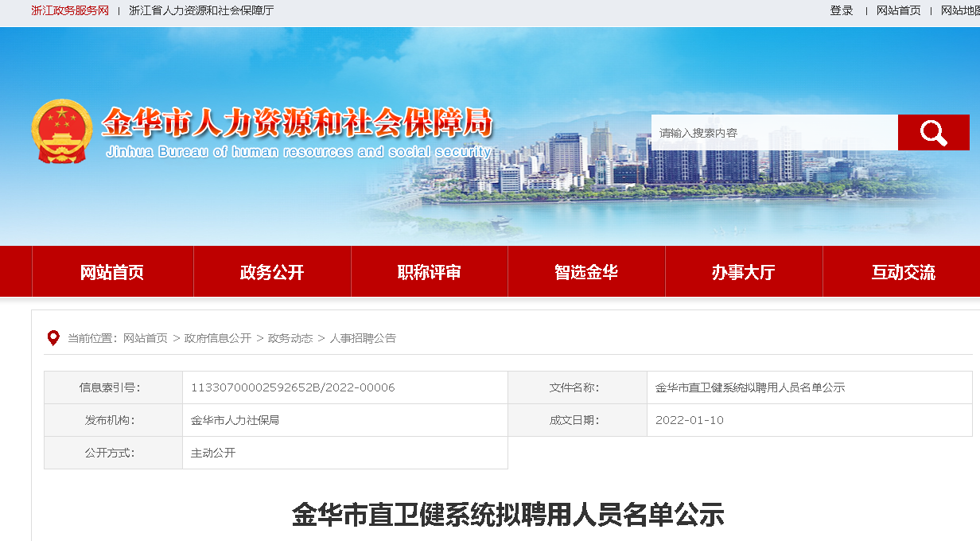Open the 职称评审 navigation tab
Image resolution: width=980 pixels, height=541 pixels.
[x=430, y=272]
